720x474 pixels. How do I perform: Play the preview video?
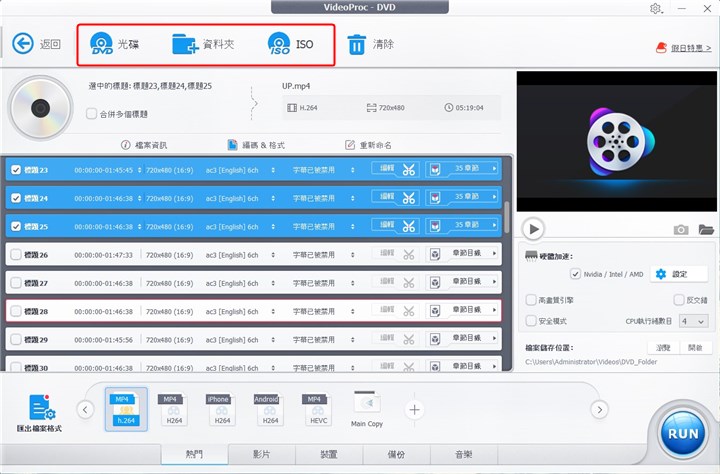533,229
